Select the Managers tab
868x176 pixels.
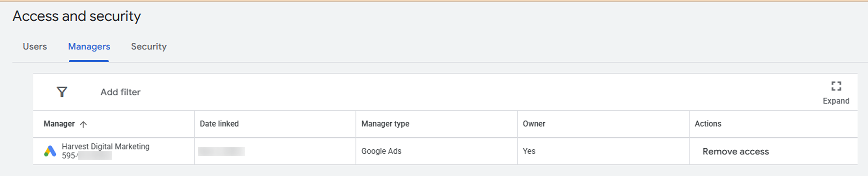tap(89, 47)
